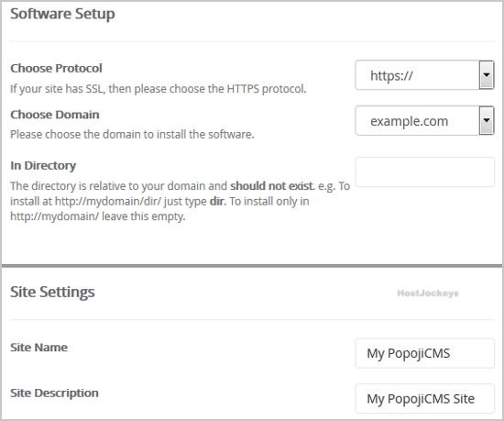Click the 'leave this empty' instruction line
The image size is (504, 421).
pyautogui.click(x=98, y=216)
